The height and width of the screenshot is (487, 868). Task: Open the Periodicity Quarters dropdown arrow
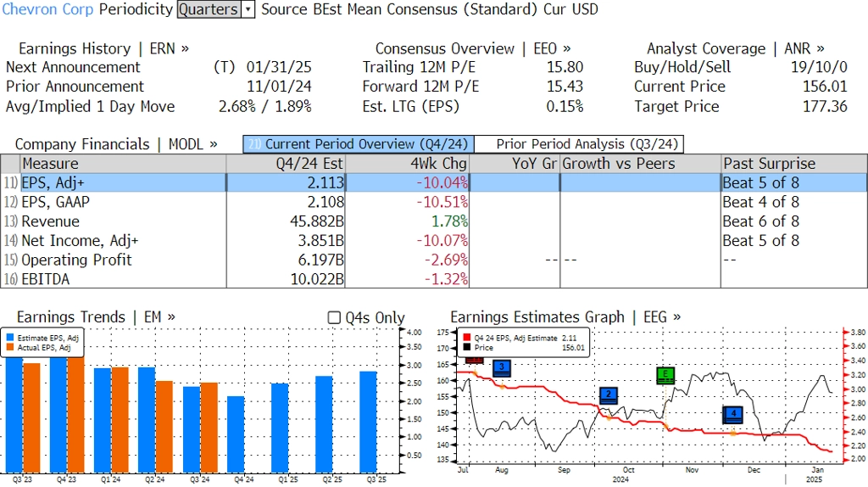click(248, 9)
